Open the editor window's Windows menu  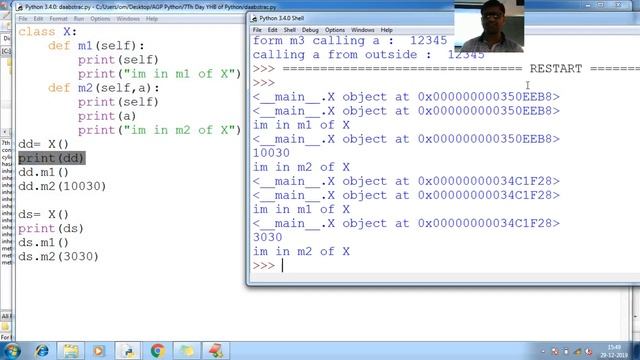pyautogui.click(x=128, y=19)
